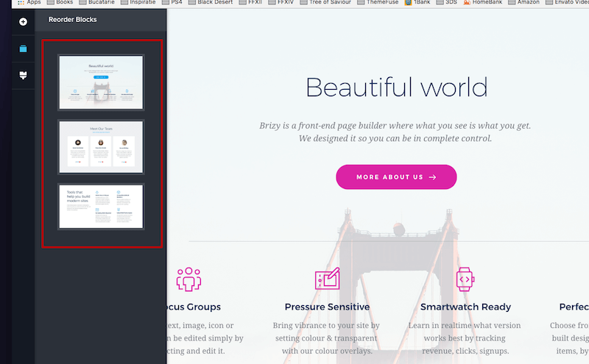This screenshot has height=364, width=589.
Task: Open the Amazon bookmark folder
Action: pyautogui.click(x=523, y=2)
